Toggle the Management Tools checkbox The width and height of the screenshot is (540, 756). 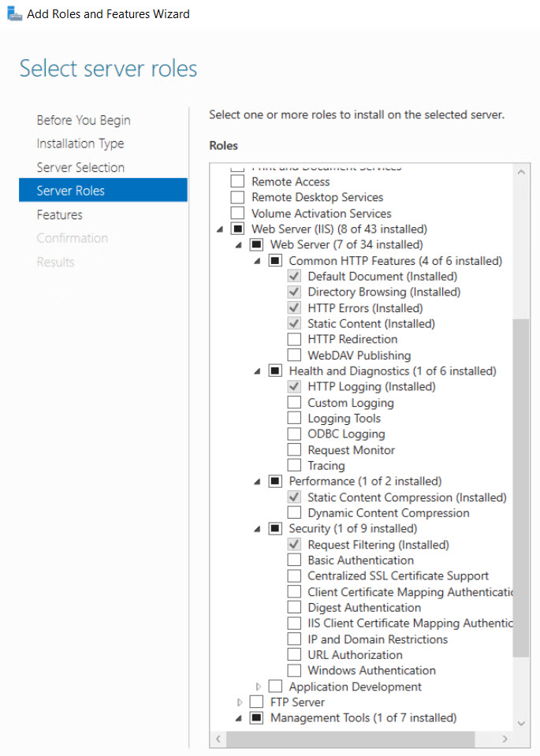tap(256, 718)
